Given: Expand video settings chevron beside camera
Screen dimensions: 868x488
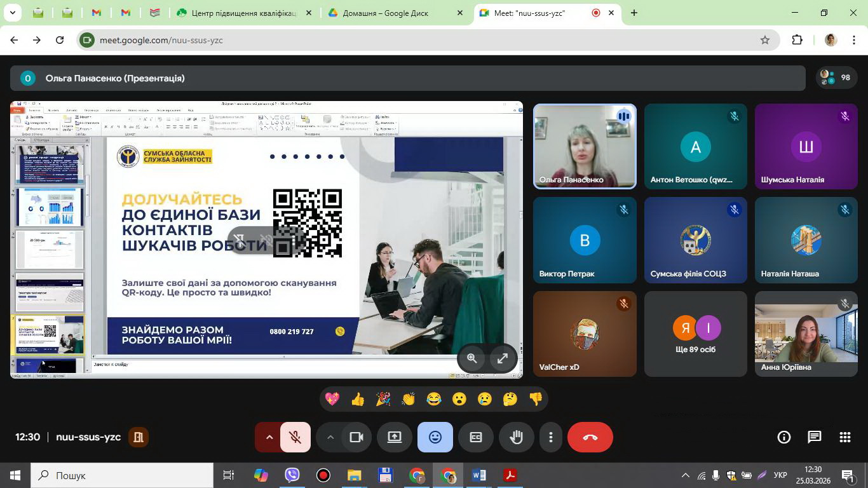Looking at the screenshot, I should point(330,437).
